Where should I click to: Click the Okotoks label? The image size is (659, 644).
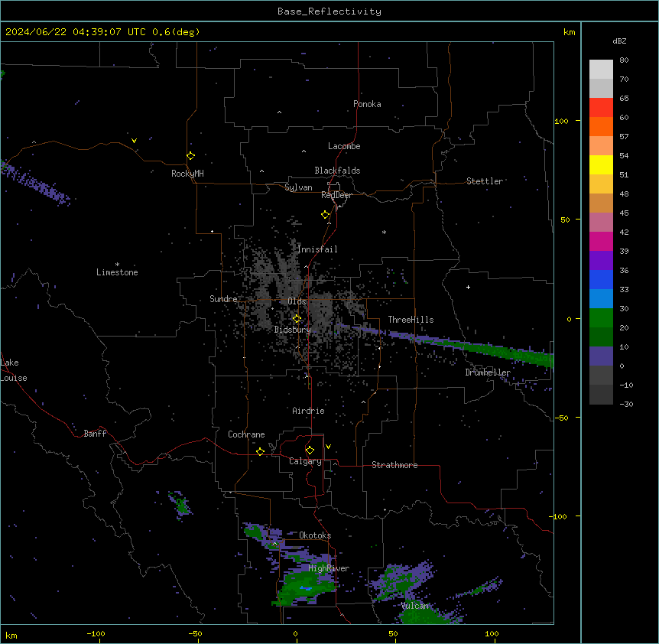point(315,535)
